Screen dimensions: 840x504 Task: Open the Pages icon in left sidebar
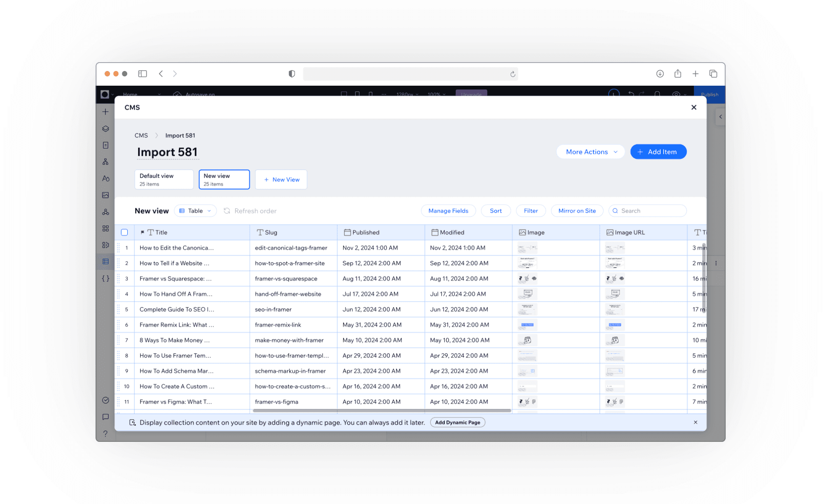(105, 145)
